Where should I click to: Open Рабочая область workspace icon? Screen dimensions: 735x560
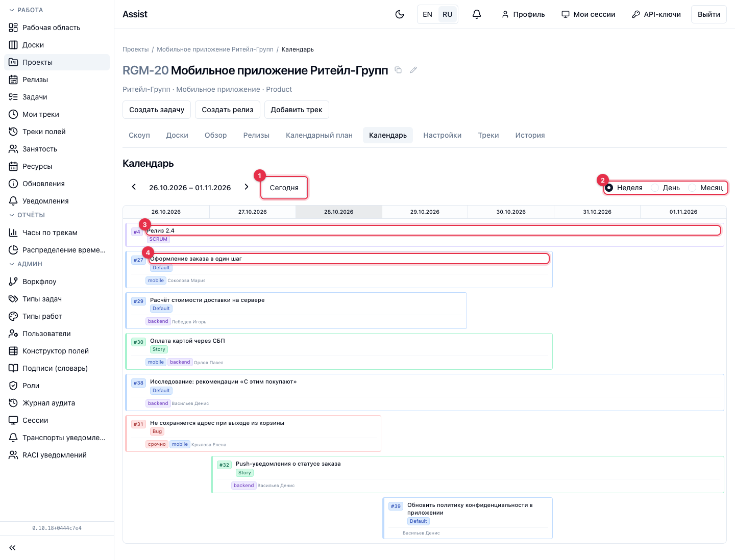(13, 28)
